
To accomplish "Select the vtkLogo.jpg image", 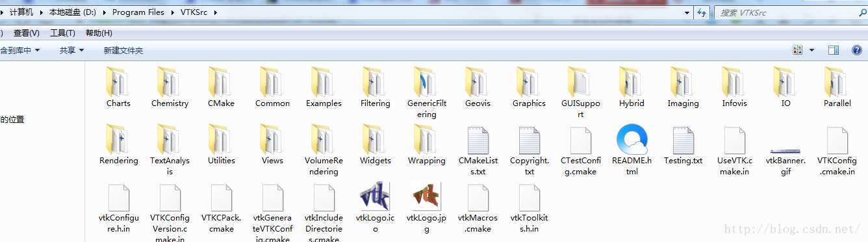I will click(427, 208).
